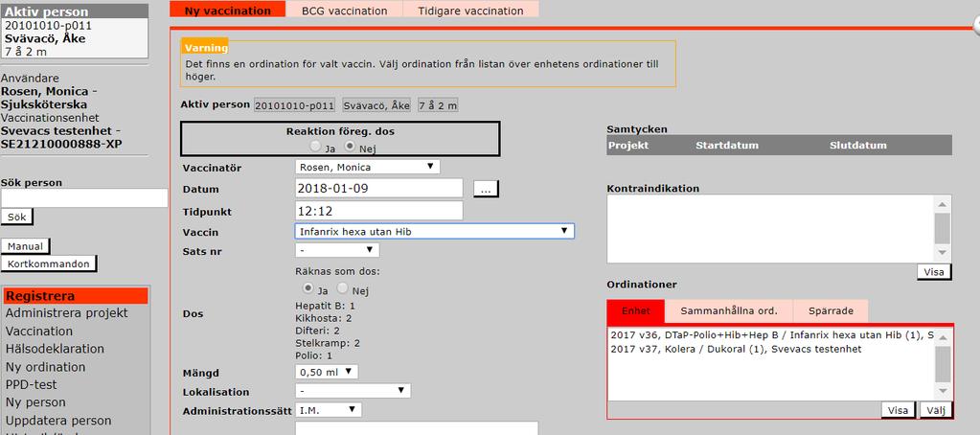Click person ID 20101010-p011 in form header
Image resolution: width=980 pixels, height=435 pixels.
point(294,105)
